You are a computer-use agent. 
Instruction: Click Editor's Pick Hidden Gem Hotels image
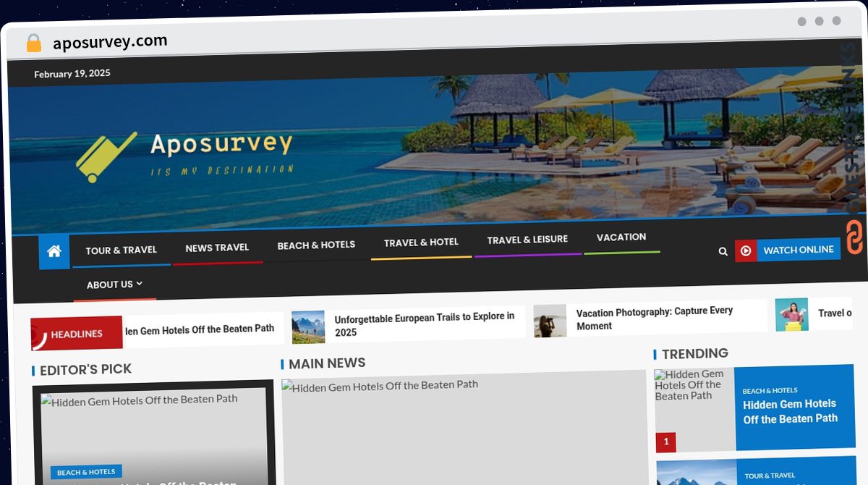153,439
